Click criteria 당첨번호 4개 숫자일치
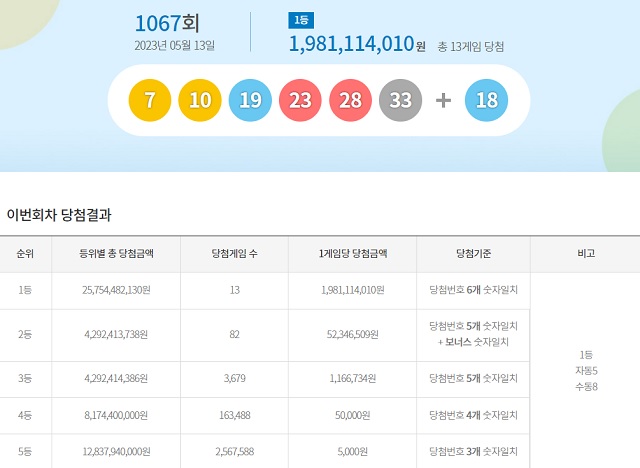 click(x=473, y=415)
